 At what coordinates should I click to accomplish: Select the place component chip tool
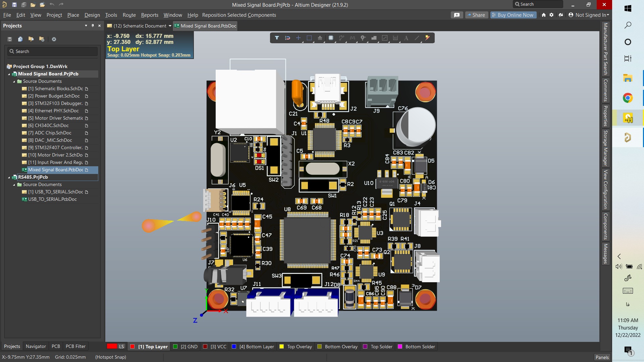(x=331, y=38)
